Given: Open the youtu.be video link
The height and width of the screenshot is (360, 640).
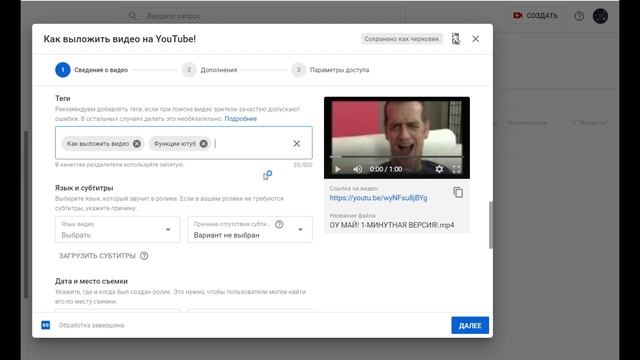Looking at the screenshot, I should click(378, 198).
